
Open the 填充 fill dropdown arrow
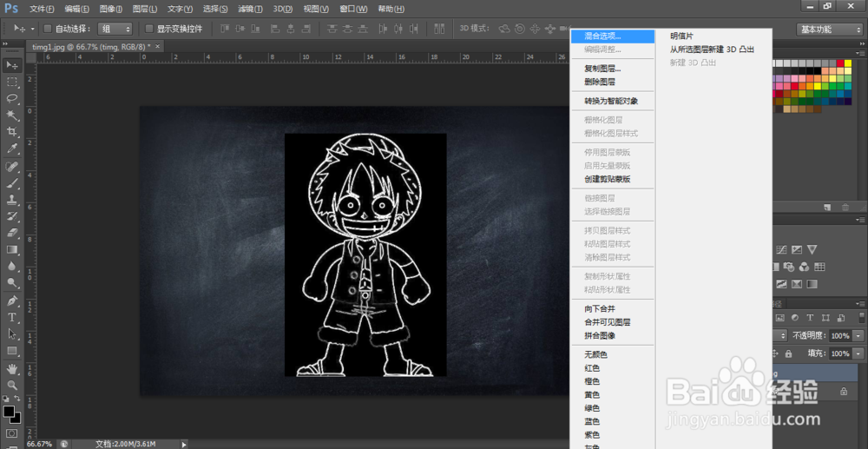858,353
